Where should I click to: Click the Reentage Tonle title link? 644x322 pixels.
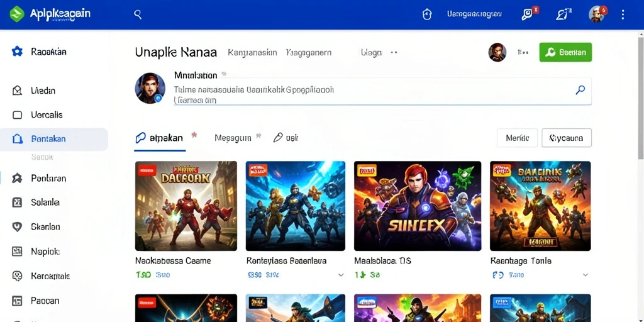pos(521,261)
